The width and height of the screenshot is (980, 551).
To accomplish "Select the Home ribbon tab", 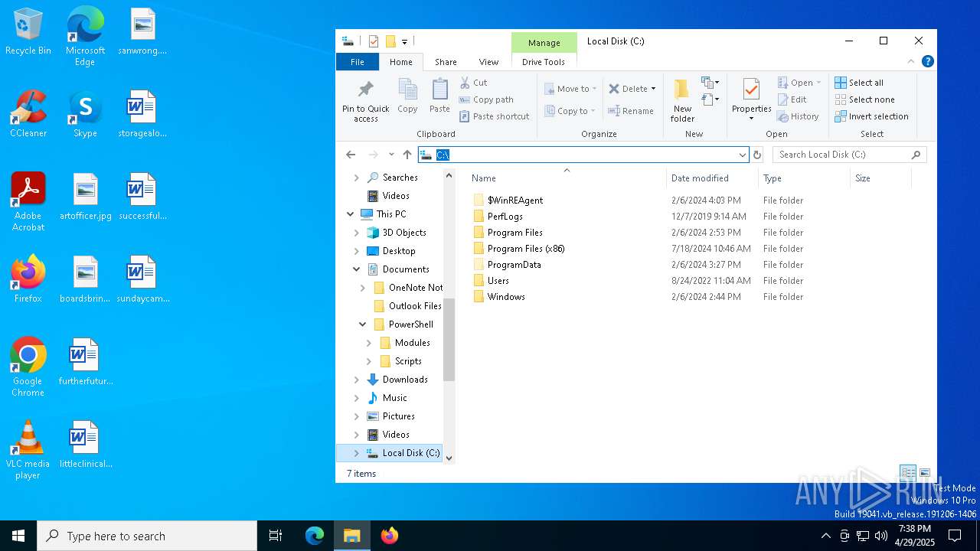I will 401,62.
